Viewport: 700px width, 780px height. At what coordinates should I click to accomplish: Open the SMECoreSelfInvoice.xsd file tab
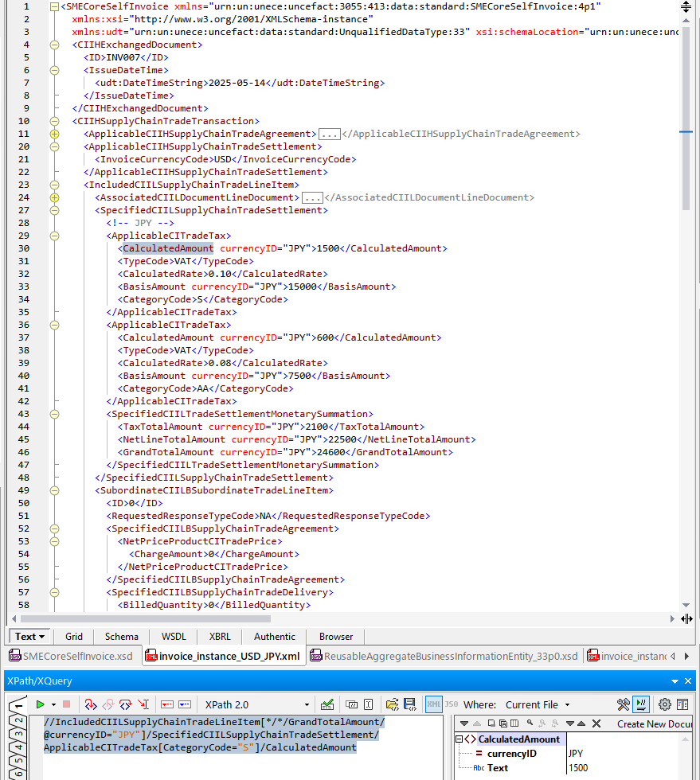pyautogui.click(x=71, y=656)
